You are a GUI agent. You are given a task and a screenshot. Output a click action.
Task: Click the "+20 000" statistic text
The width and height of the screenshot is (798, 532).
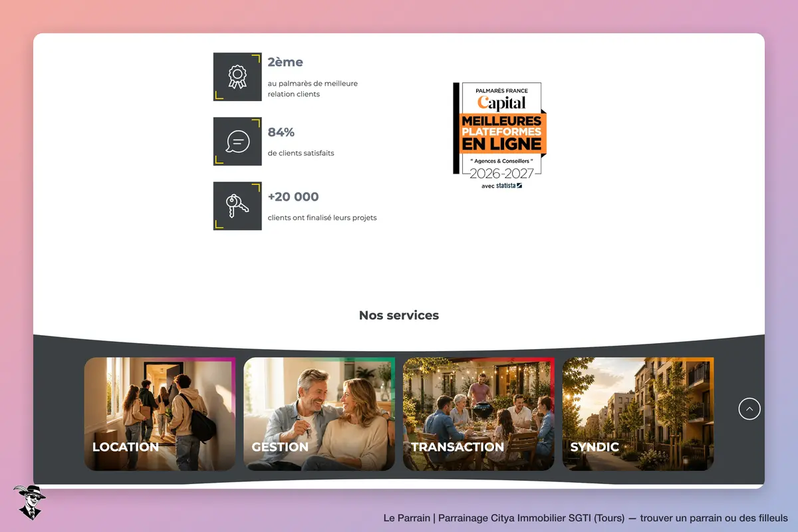pyautogui.click(x=293, y=197)
